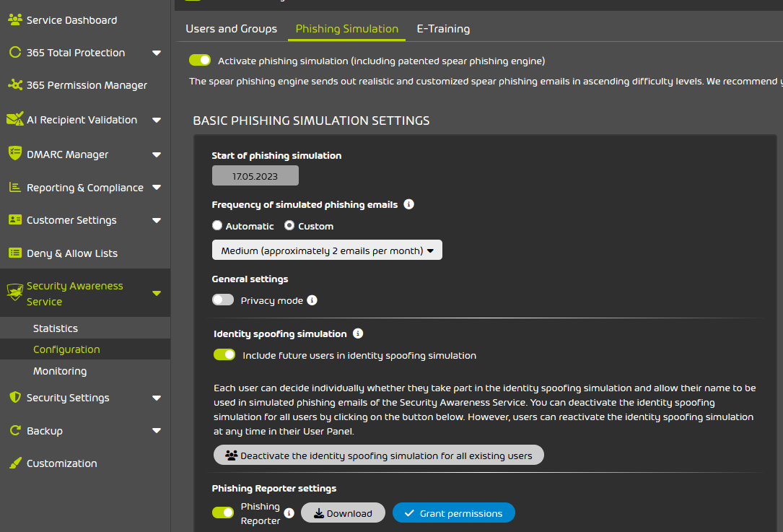This screenshot has width=783, height=532.
Task: Expand the Reporting & Compliance arrow
Action: point(157,188)
